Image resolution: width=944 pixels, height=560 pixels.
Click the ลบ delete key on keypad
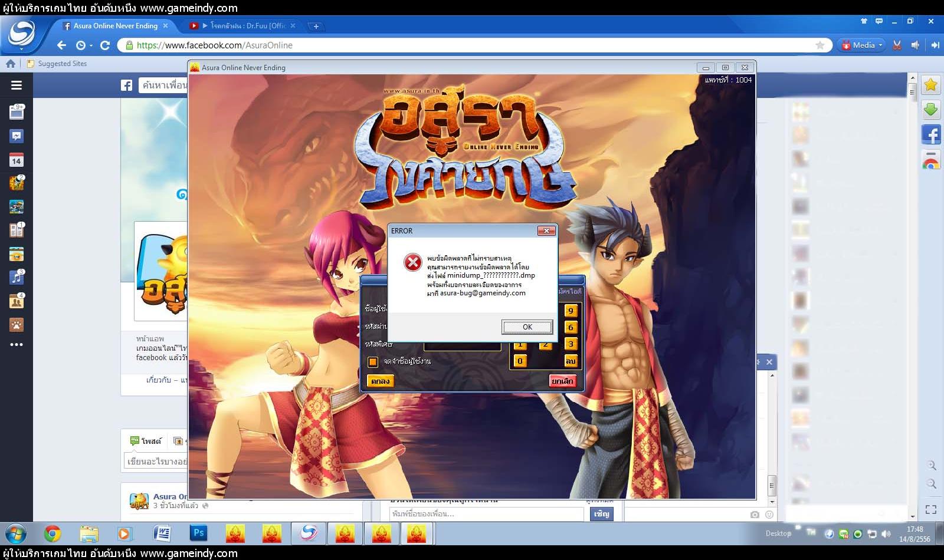click(x=571, y=361)
